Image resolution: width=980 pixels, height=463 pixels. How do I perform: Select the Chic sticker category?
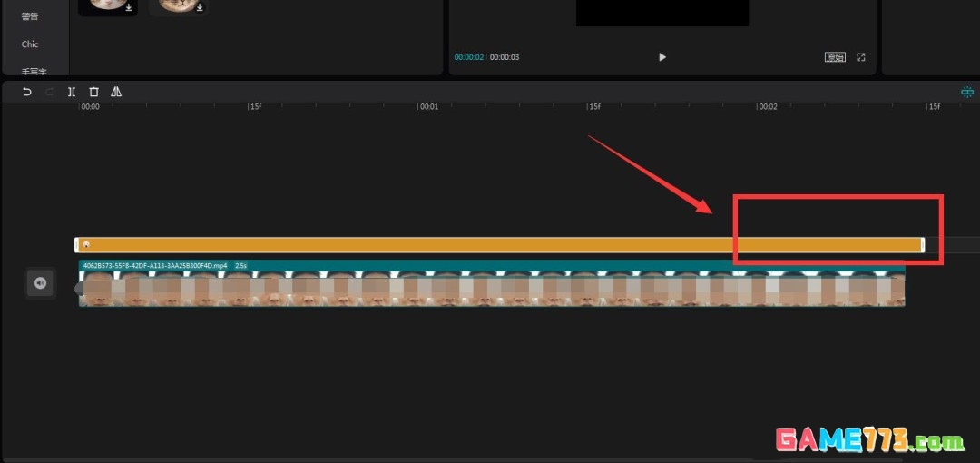click(x=30, y=44)
